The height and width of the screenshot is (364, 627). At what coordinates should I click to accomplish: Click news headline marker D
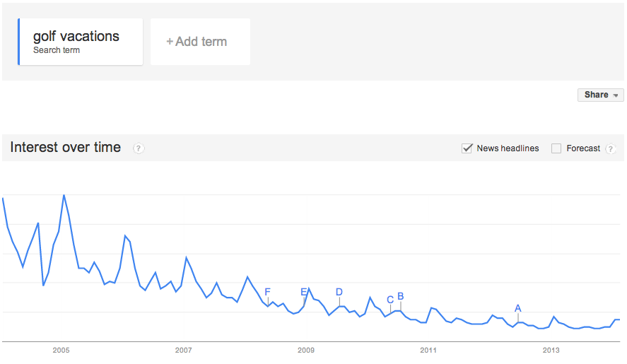(339, 292)
